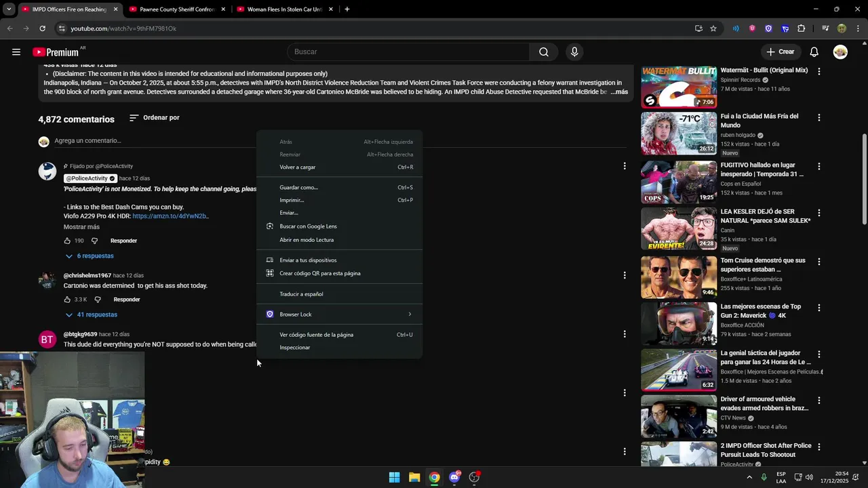Open the media controls toolbar icon
Image resolution: width=868 pixels, height=488 pixels.
825,28
